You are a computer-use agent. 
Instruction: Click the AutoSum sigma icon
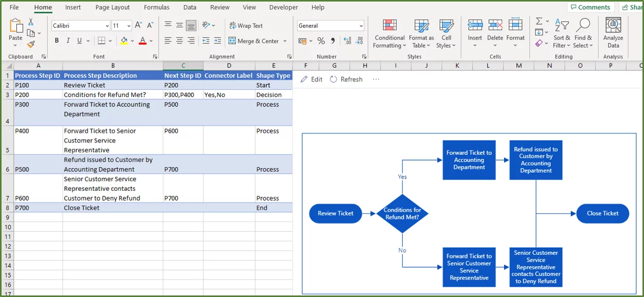click(x=539, y=21)
